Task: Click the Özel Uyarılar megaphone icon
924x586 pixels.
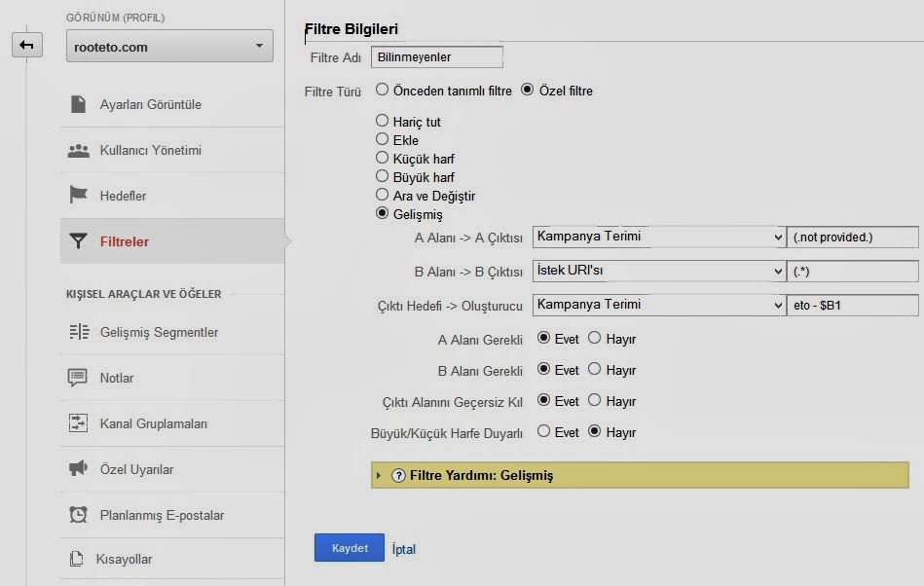Action: tap(79, 469)
